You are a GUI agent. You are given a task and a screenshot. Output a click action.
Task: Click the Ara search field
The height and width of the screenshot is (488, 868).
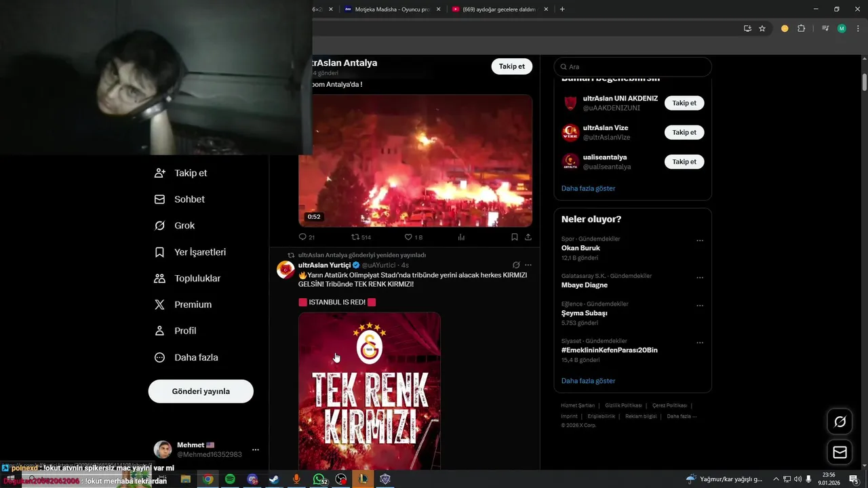point(633,67)
